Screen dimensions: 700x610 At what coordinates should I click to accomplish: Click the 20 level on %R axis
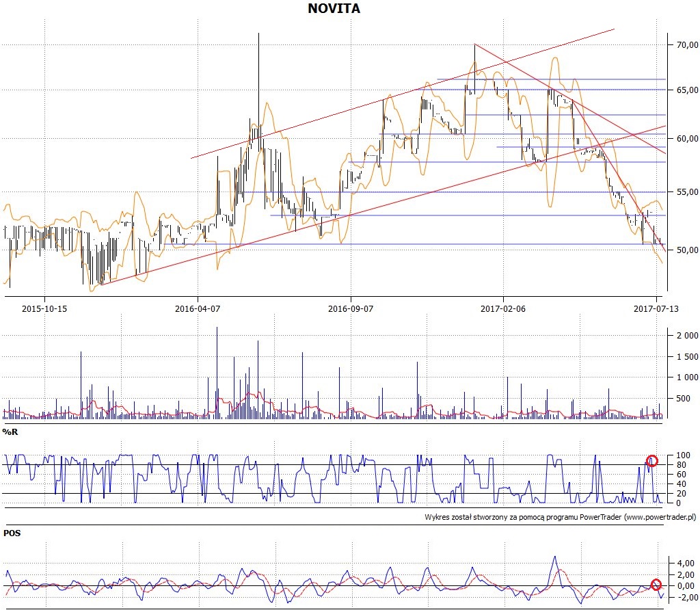click(682, 493)
